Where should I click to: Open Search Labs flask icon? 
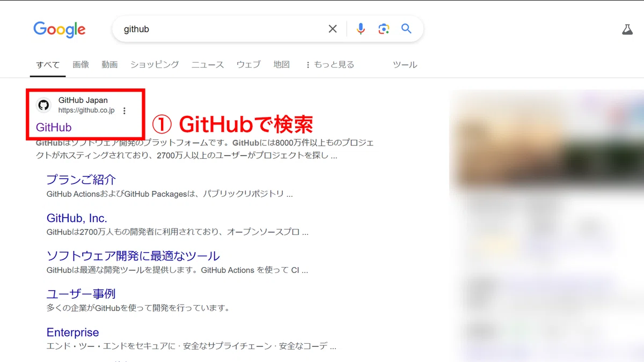(627, 29)
